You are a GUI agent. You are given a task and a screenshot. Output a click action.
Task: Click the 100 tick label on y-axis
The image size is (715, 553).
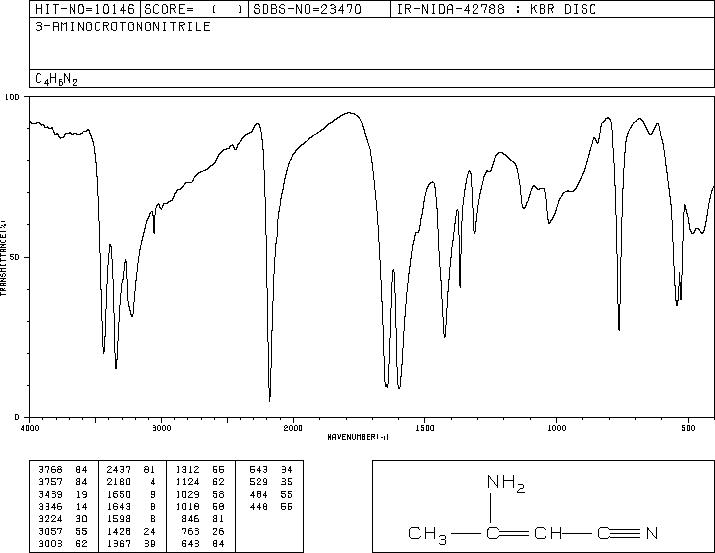[12, 97]
